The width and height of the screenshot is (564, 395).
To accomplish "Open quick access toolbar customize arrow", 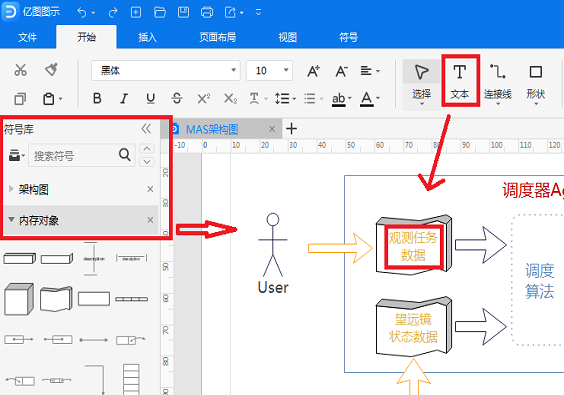I will [x=258, y=12].
